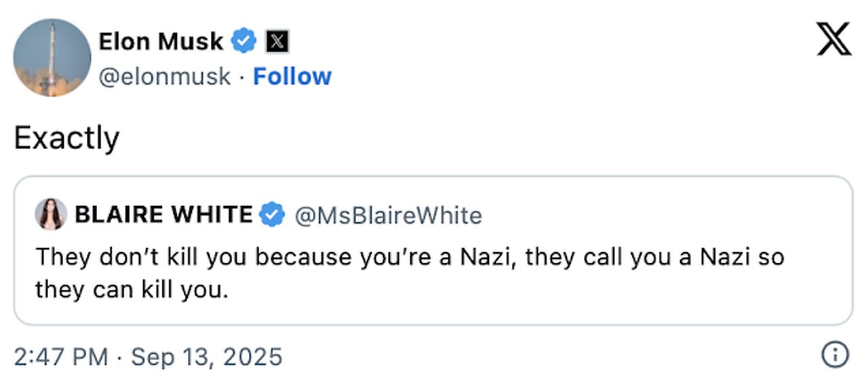
Task: Click Blaire White's blue verified checkmark
Action: pyautogui.click(x=272, y=215)
